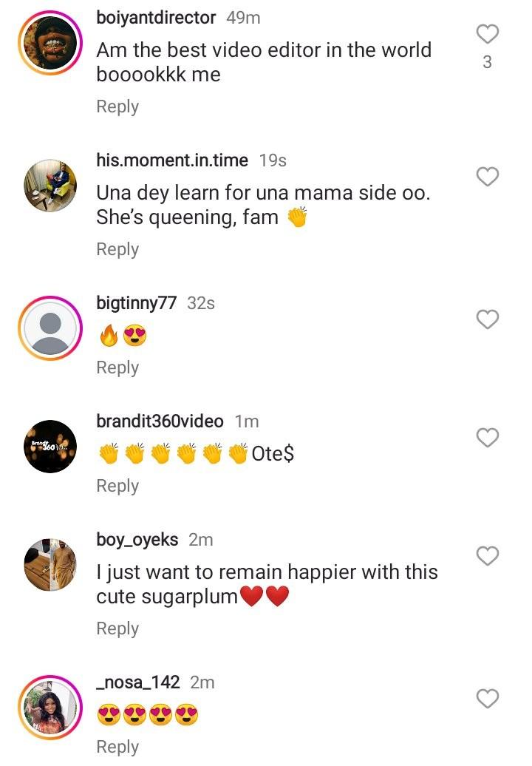This screenshot has width=532, height=766.
Task: Tap the heart on bigtinny77's comment
Action: [487, 319]
